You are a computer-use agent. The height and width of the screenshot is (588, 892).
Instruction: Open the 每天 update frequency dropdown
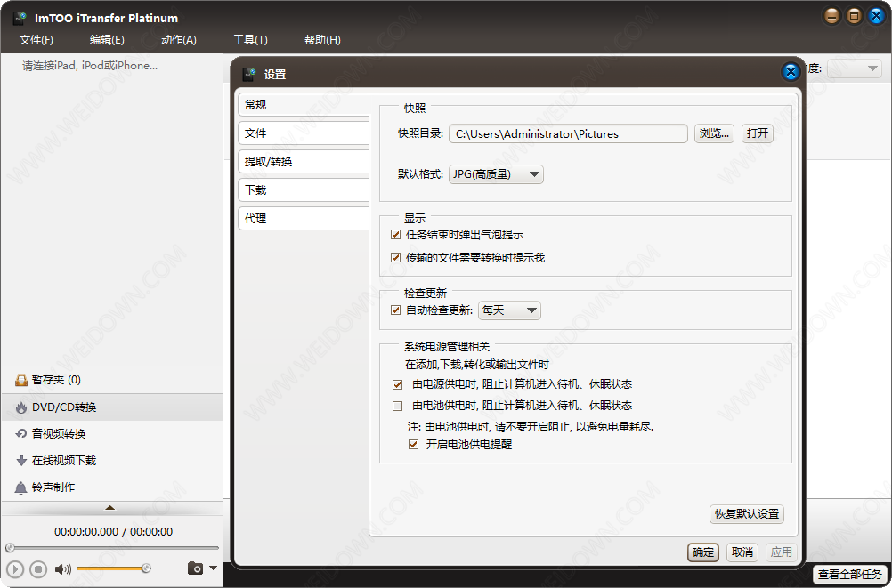[x=509, y=310]
